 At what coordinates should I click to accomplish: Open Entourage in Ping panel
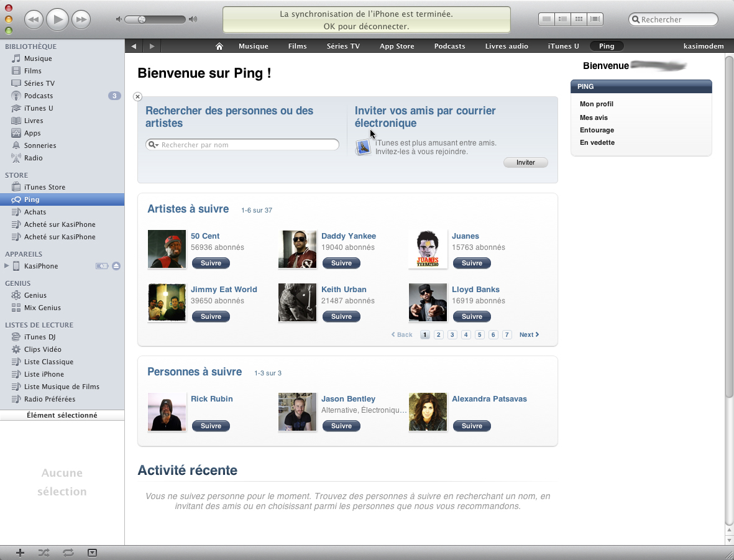coord(597,130)
